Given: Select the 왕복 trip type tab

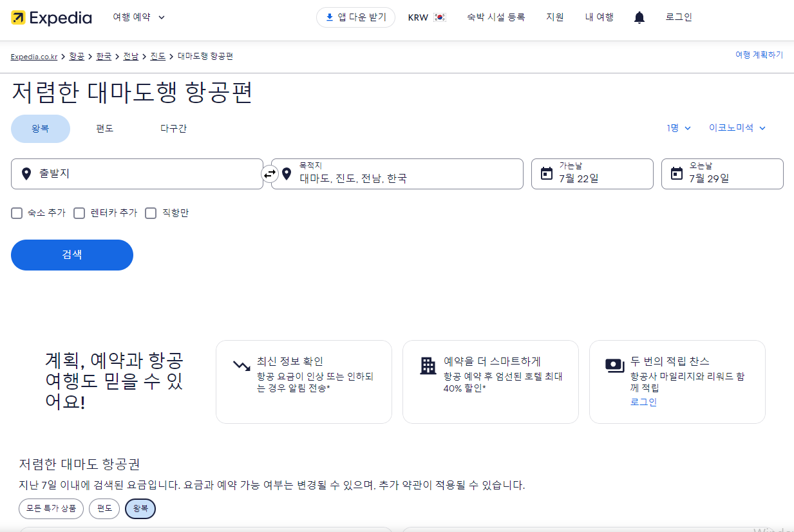Looking at the screenshot, I should pos(41,129).
